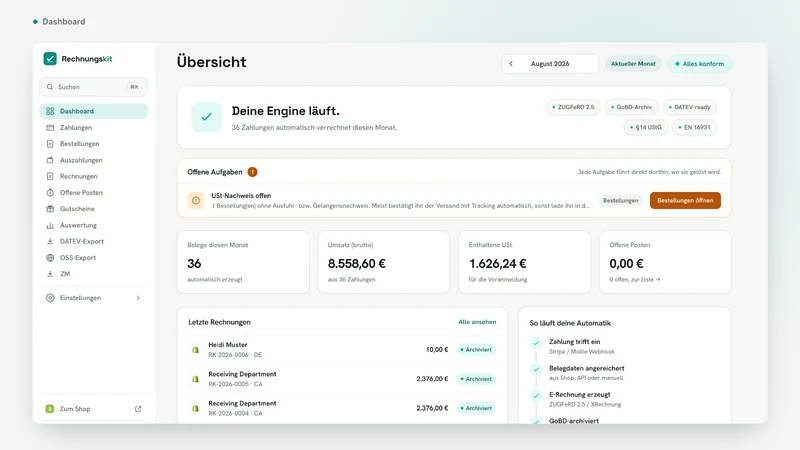Screen dimensions: 800x450
Task: Click the Archiviert badge in RK-2026-0004 row
Action: click(476, 408)
